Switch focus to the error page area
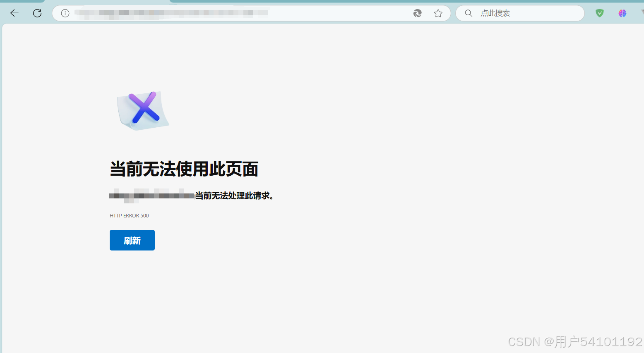 tap(322, 186)
